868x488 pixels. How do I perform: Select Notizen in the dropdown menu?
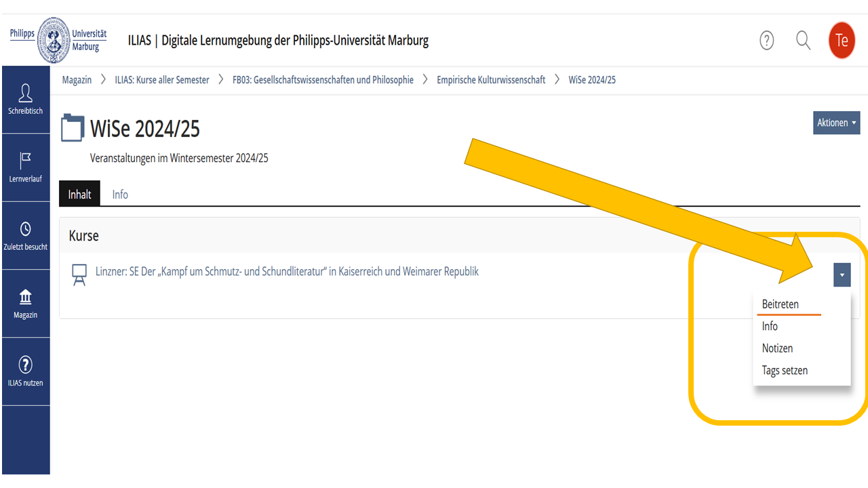coord(777,348)
